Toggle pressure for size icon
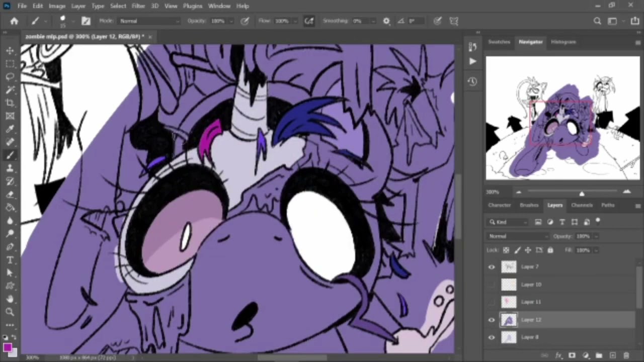Image resolution: width=644 pixels, height=362 pixels. point(438,21)
